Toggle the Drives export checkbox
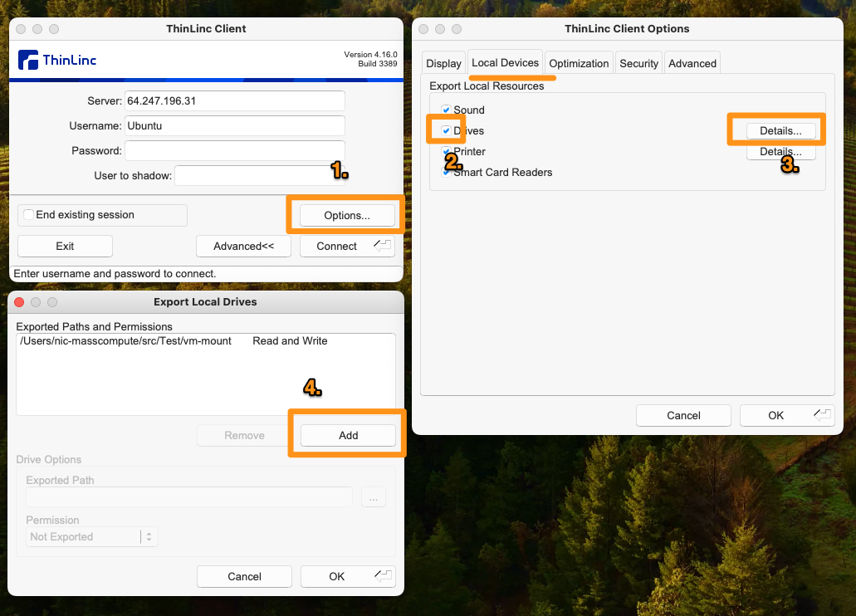This screenshot has width=856, height=616. (x=447, y=130)
